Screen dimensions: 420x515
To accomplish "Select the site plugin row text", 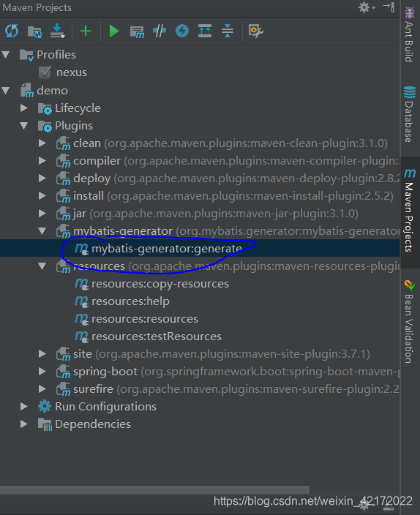I will [222, 354].
